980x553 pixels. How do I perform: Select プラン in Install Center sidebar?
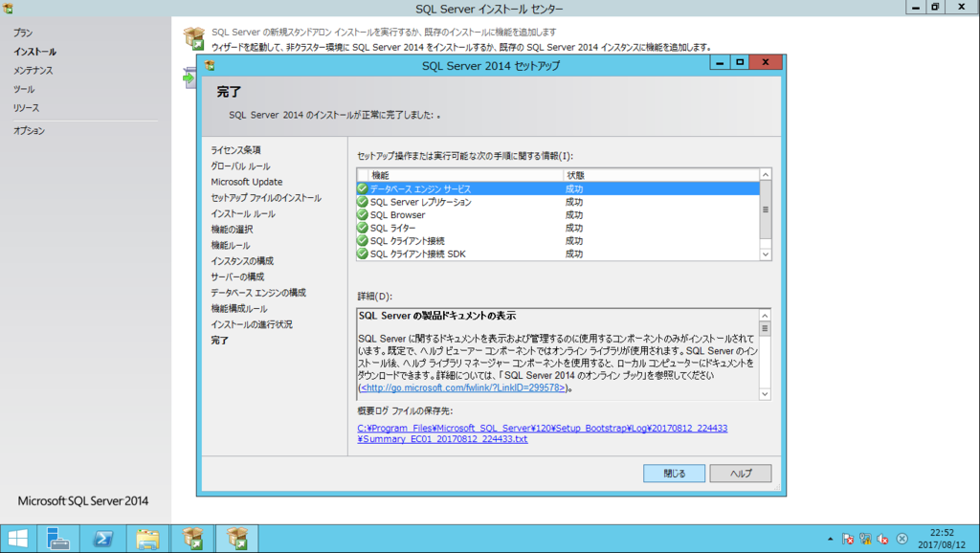[x=23, y=33]
